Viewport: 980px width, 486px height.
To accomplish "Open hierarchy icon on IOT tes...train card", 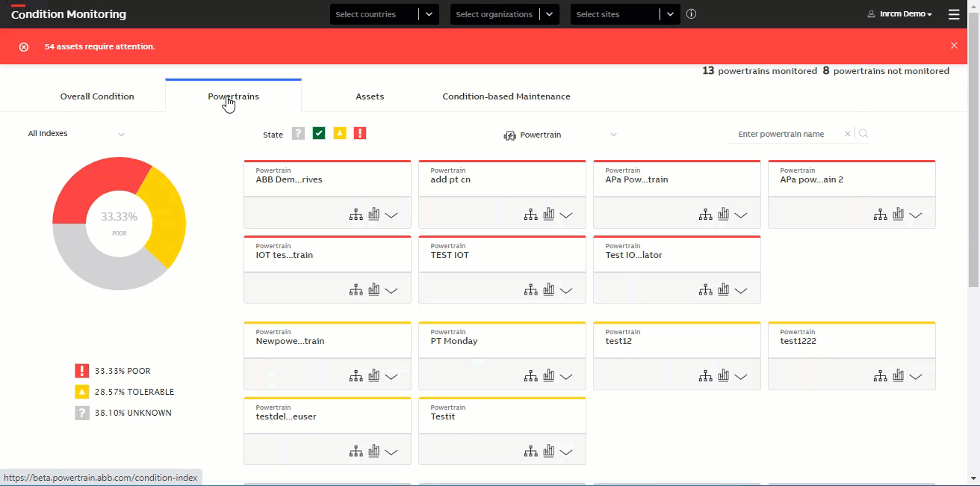I will (356, 290).
